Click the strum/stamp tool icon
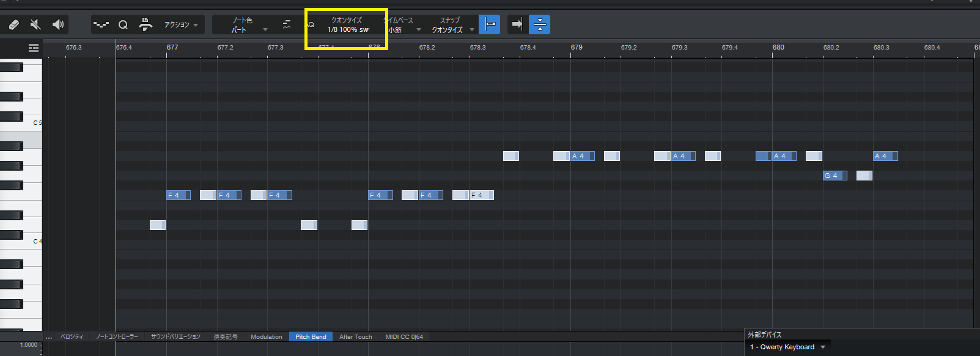The width and height of the screenshot is (980, 356). [x=146, y=24]
